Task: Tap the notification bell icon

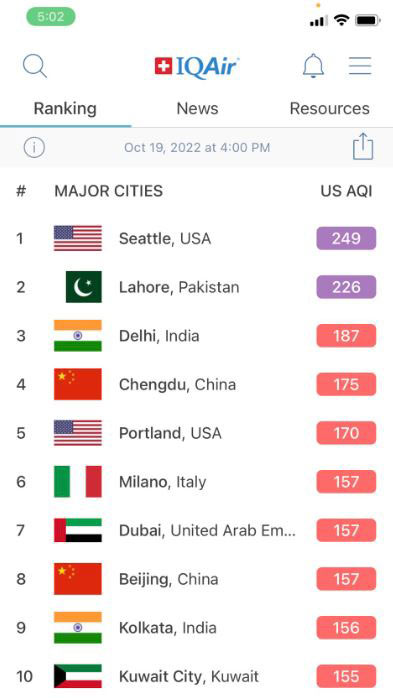Action: point(313,66)
